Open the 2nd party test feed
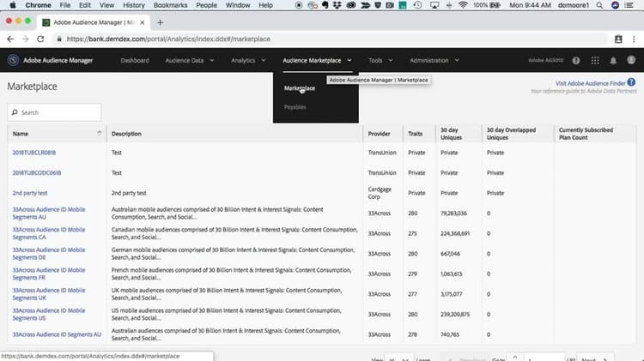 [x=30, y=193]
